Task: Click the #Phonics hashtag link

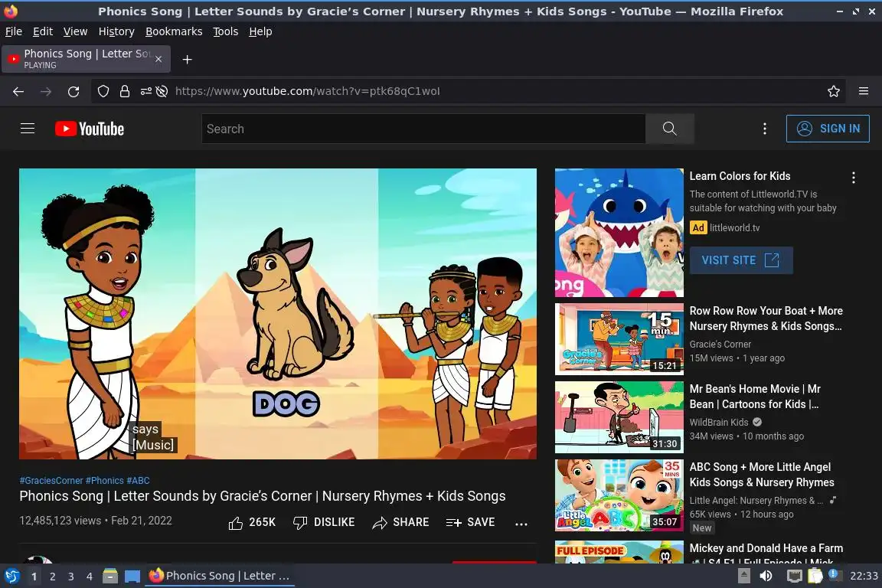Action: click(105, 481)
